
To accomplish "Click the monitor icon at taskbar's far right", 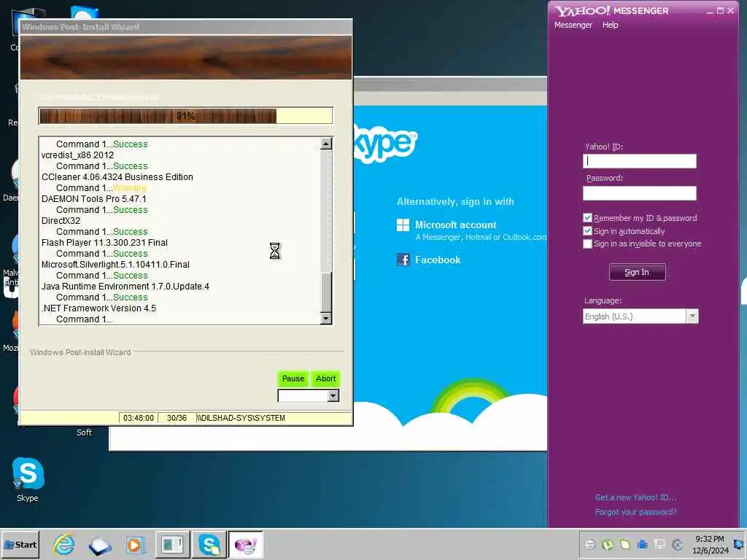I will tap(739, 544).
